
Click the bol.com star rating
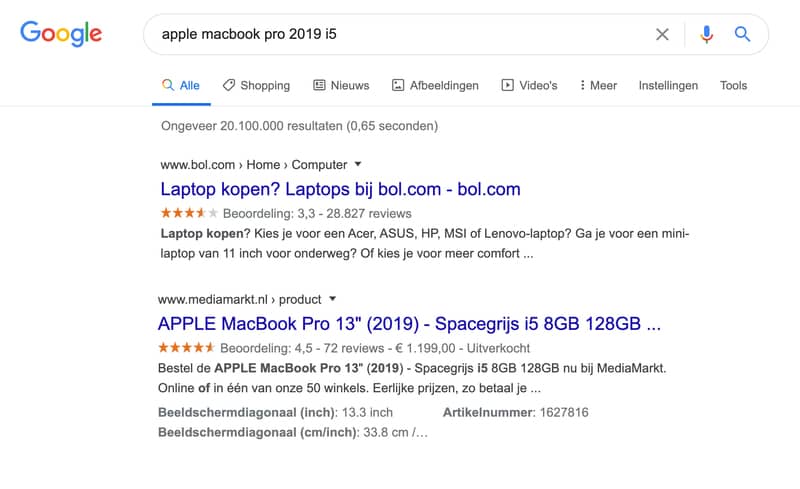(x=189, y=213)
